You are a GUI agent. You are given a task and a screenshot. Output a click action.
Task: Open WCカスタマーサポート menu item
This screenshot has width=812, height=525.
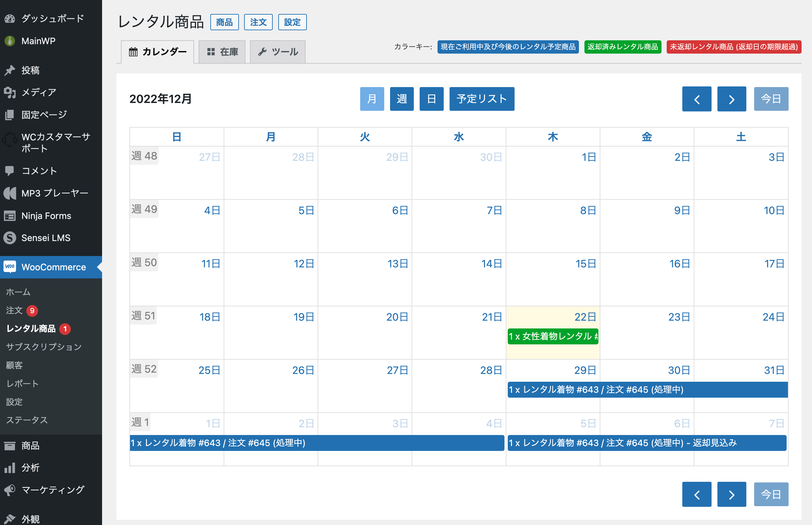click(51, 143)
